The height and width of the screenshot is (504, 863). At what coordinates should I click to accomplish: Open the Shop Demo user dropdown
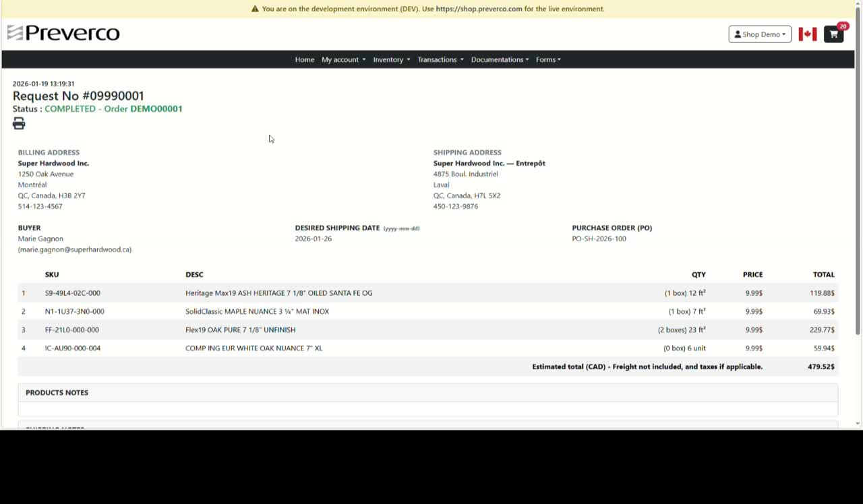(x=760, y=34)
